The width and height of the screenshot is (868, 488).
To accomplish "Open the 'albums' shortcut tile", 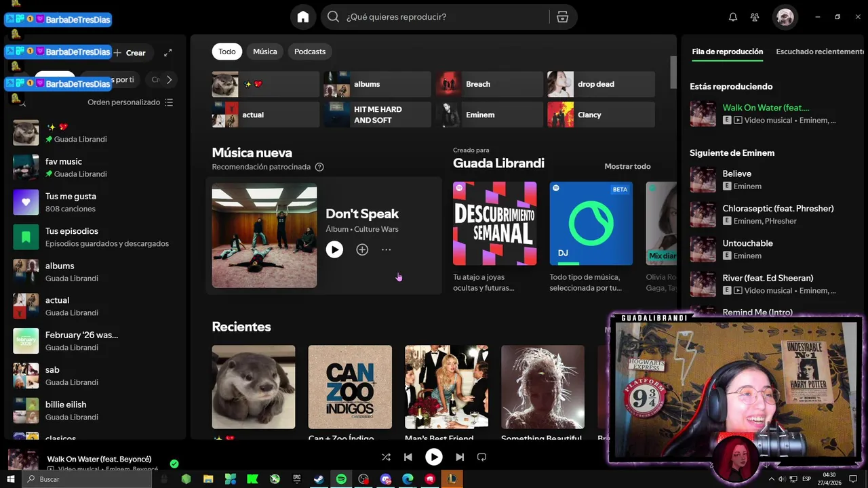I will 377,84.
